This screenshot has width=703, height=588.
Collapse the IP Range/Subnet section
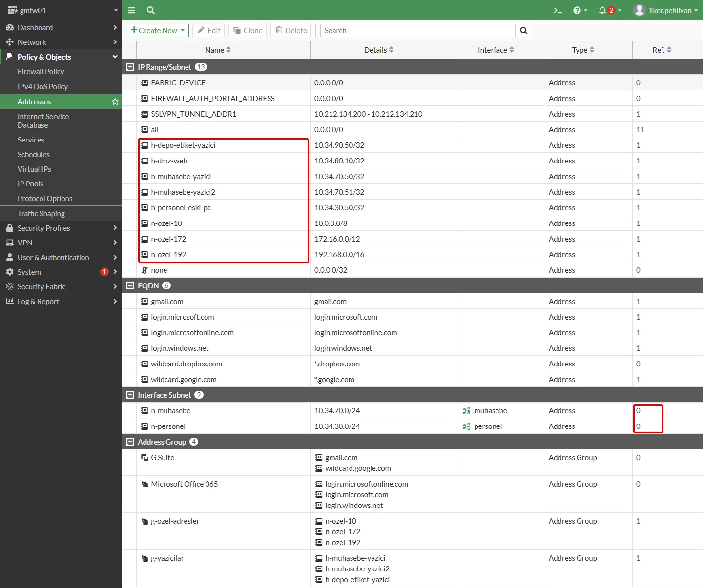coord(130,67)
